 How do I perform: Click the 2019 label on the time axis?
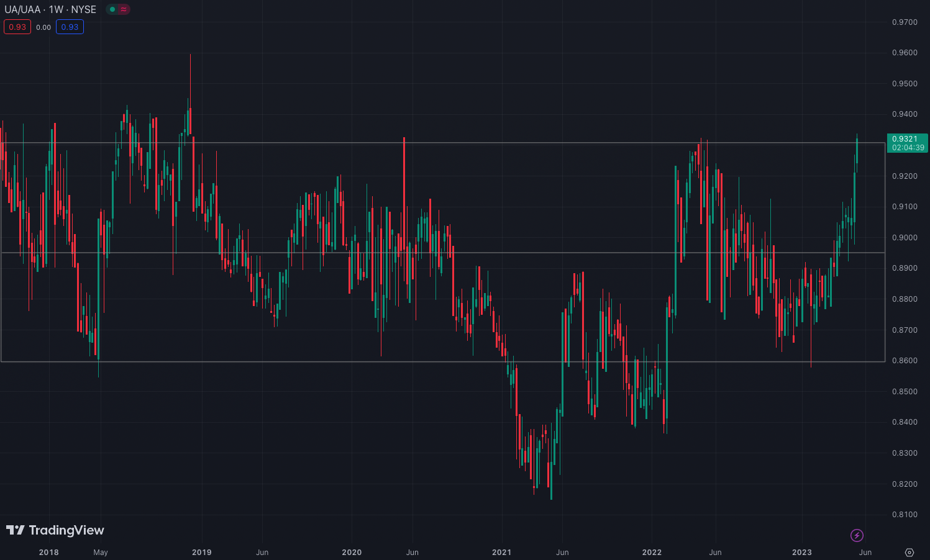(x=202, y=553)
